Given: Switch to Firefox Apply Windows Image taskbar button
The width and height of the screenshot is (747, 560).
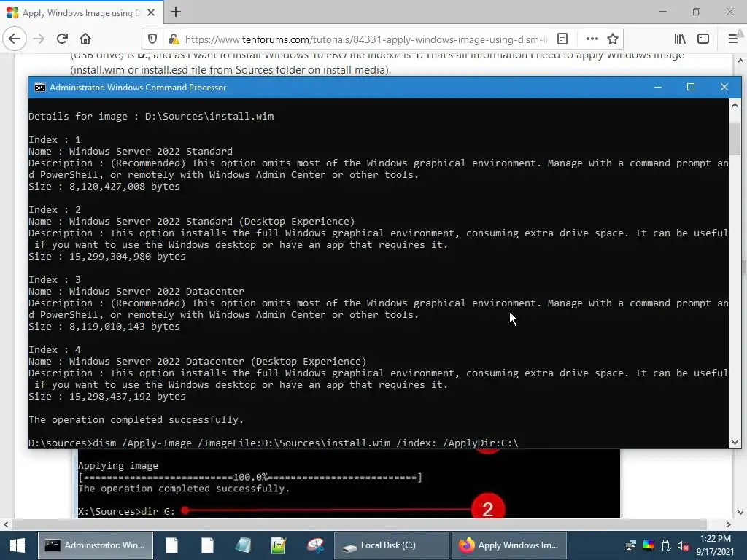Looking at the screenshot, I should pyautogui.click(x=508, y=545).
